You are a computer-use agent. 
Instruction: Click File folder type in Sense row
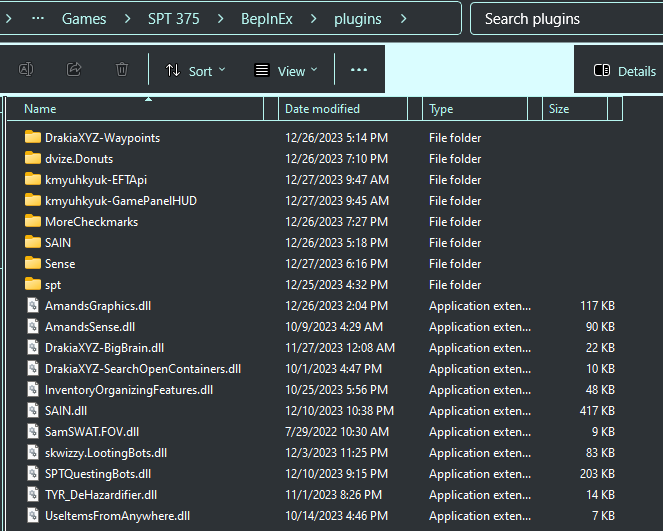pos(455,264)
